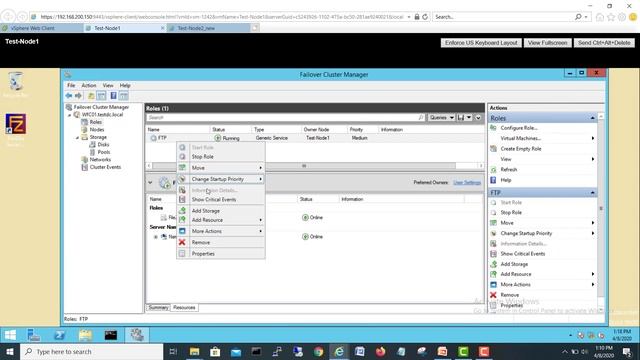
Task: Click the host taskbar search box
Action: (x=91, y=352)
